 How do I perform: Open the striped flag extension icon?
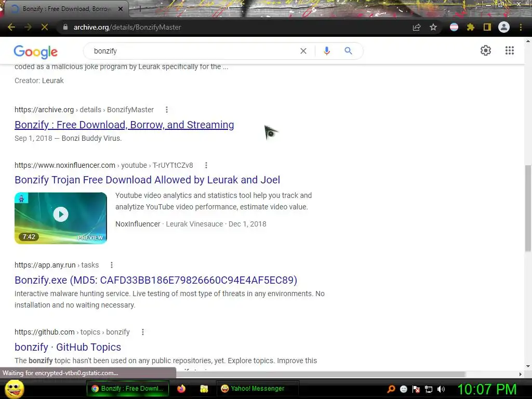[x=454, y=27]
